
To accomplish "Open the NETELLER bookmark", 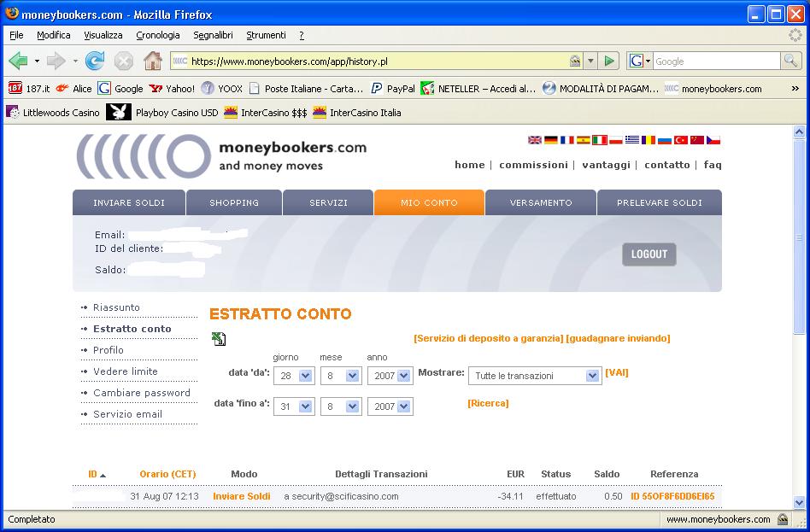I will point(478,88).
